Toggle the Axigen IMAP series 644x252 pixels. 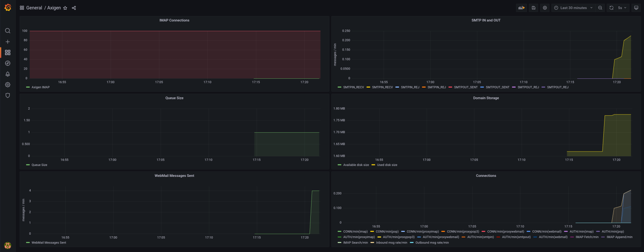(41, 87)
